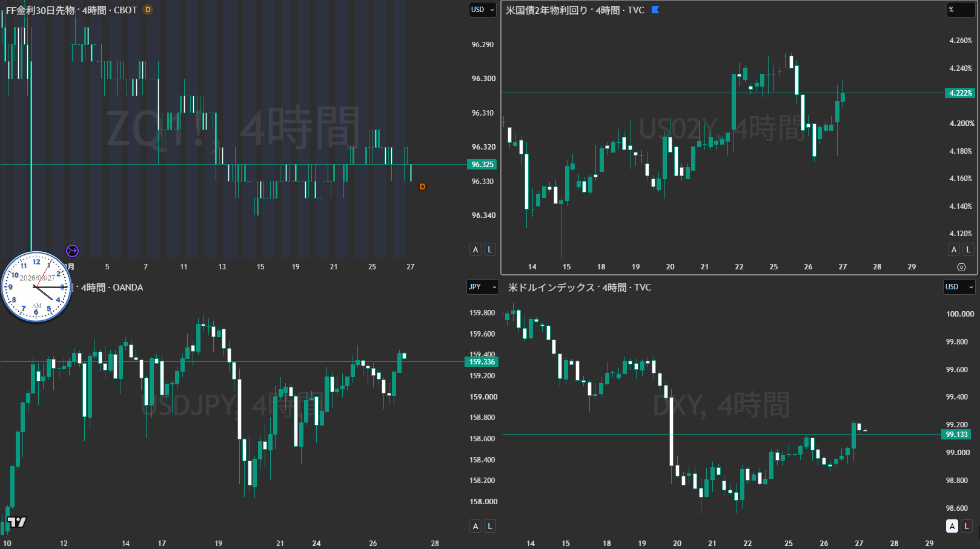Open the chart settings gear on US02Y time axis

point(961,267)
